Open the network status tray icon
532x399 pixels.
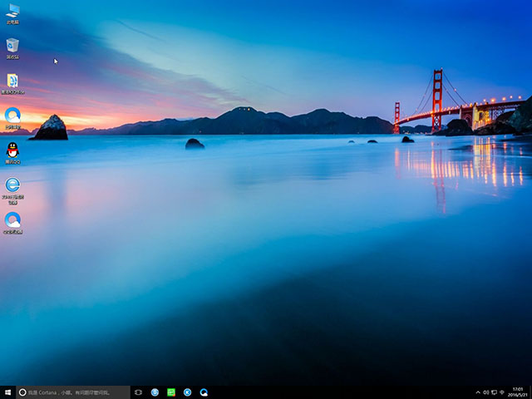pyautogui.click(x=495, y=392)
